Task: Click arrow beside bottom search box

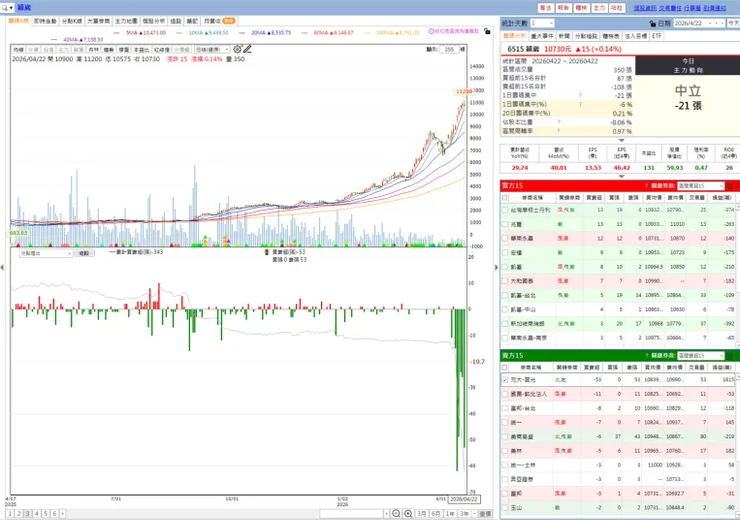Action: click(x=387, y=513)
